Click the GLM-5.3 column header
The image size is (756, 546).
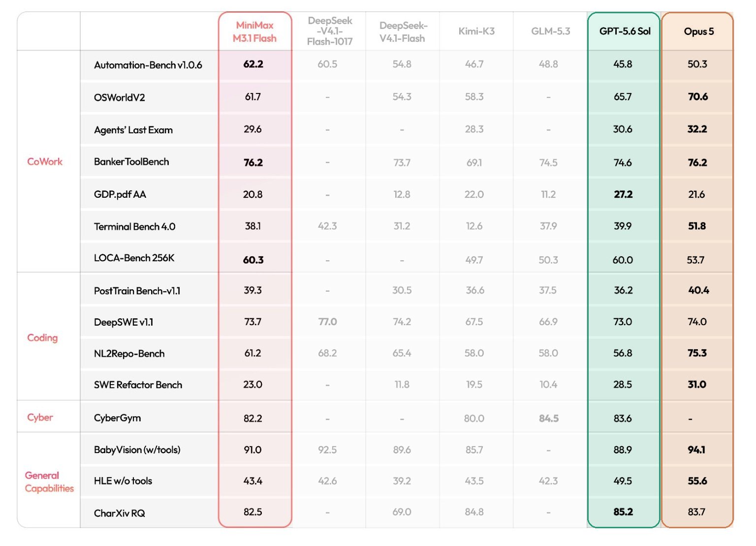550,31
